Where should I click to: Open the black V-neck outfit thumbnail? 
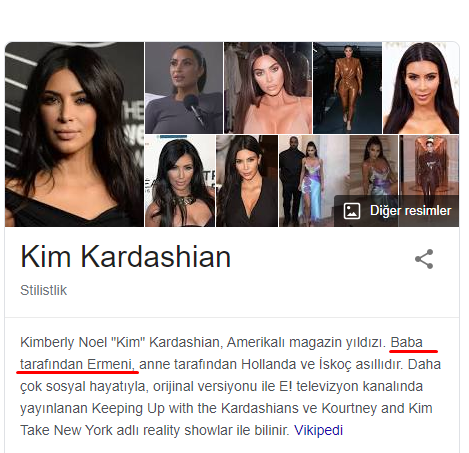click(x=247, y=181)
